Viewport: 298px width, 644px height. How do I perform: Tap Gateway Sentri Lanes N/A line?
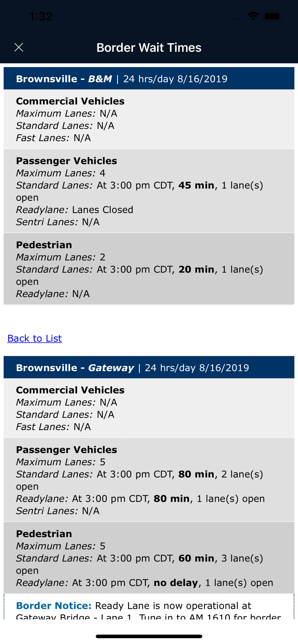(58, 511)
